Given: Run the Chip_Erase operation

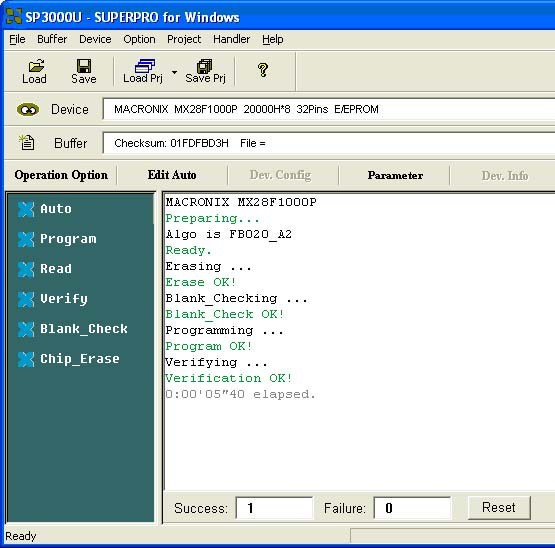Looking at the screenshot, I should click(69, 359).
